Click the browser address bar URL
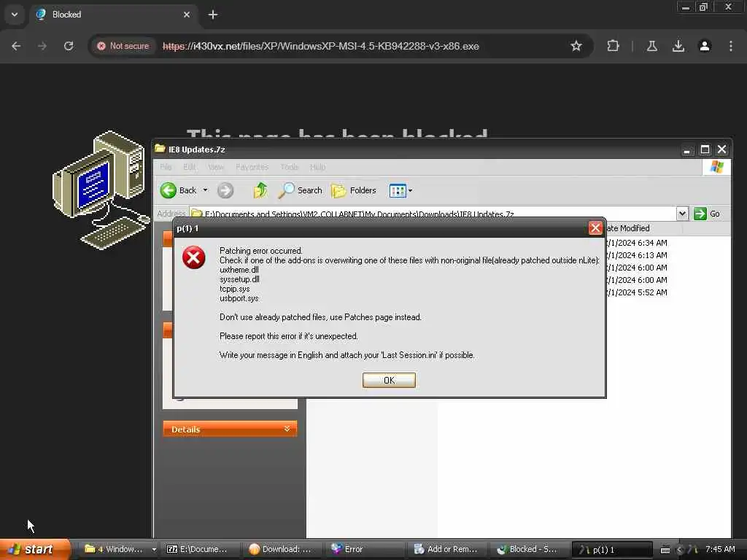Image resolution: width=747 pixels, height=560 pixels. (x=321, y=46)
